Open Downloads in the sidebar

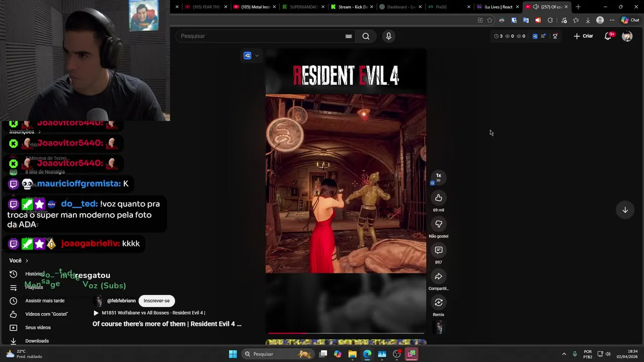click(29, 341)
